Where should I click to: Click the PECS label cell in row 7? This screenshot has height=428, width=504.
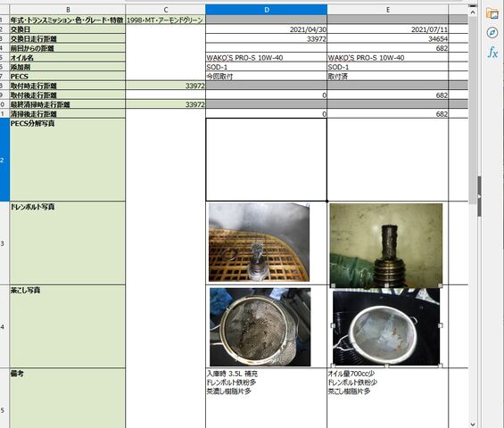(x=68, y=76)
